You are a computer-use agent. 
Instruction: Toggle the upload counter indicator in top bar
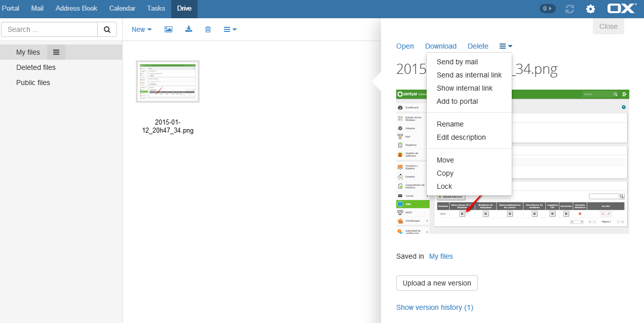point(547,9)
